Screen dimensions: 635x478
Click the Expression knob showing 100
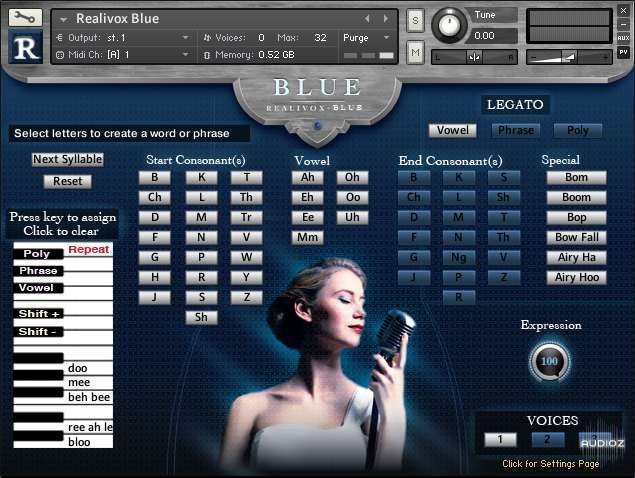point(549,360)
